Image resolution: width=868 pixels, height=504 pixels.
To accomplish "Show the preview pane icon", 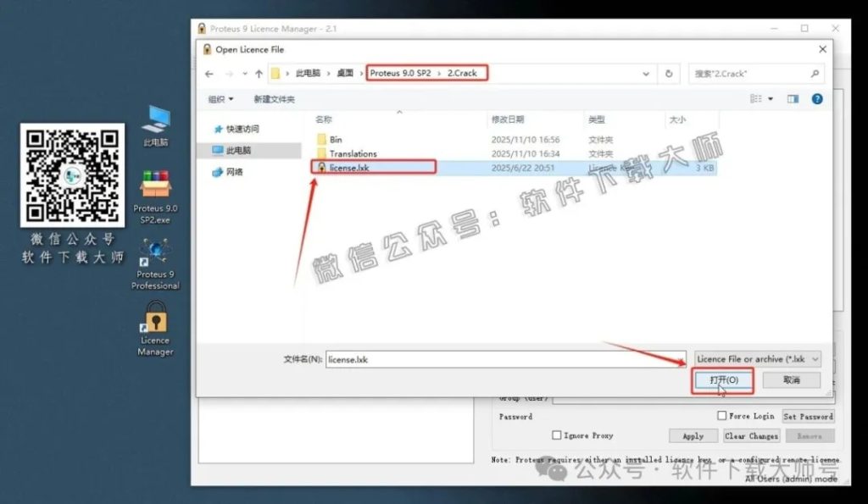I will click(x=793, y=99).
